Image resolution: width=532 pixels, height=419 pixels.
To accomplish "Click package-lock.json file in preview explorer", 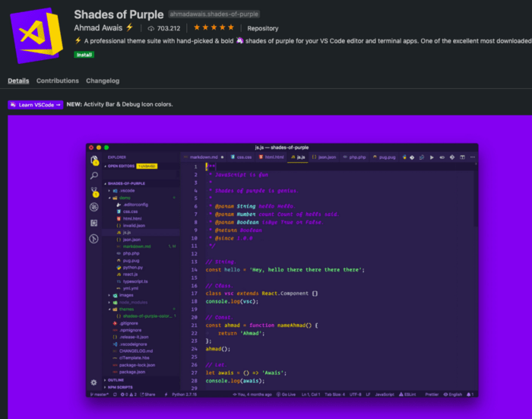I will [x=141, y=365].
